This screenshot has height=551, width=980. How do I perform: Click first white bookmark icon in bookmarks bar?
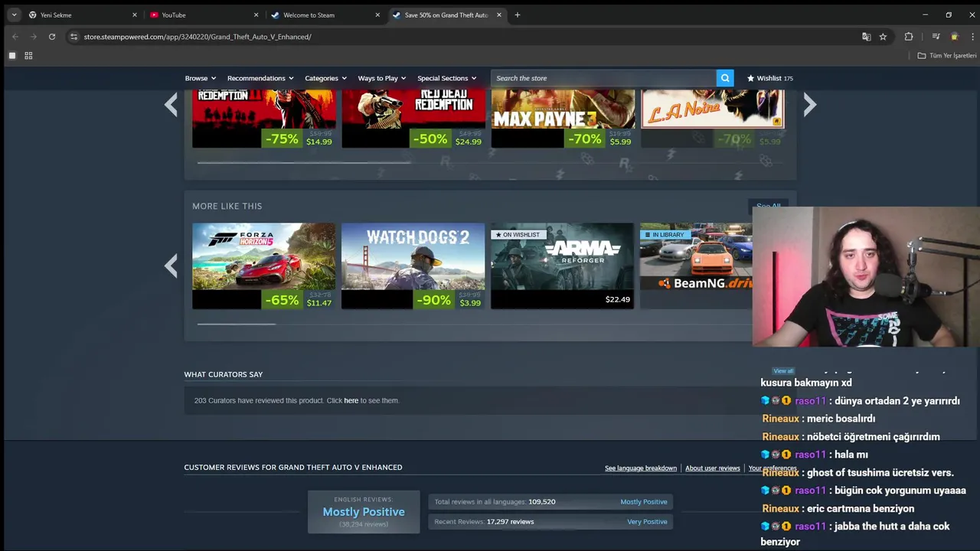[12, 56]
